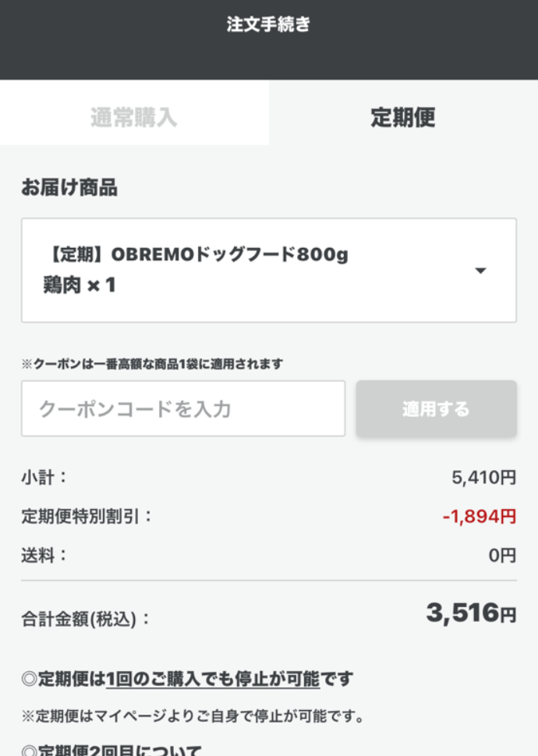538x756 pixels.
Task: Click the red -1,894円 discount amount
Action: [479, 516]
